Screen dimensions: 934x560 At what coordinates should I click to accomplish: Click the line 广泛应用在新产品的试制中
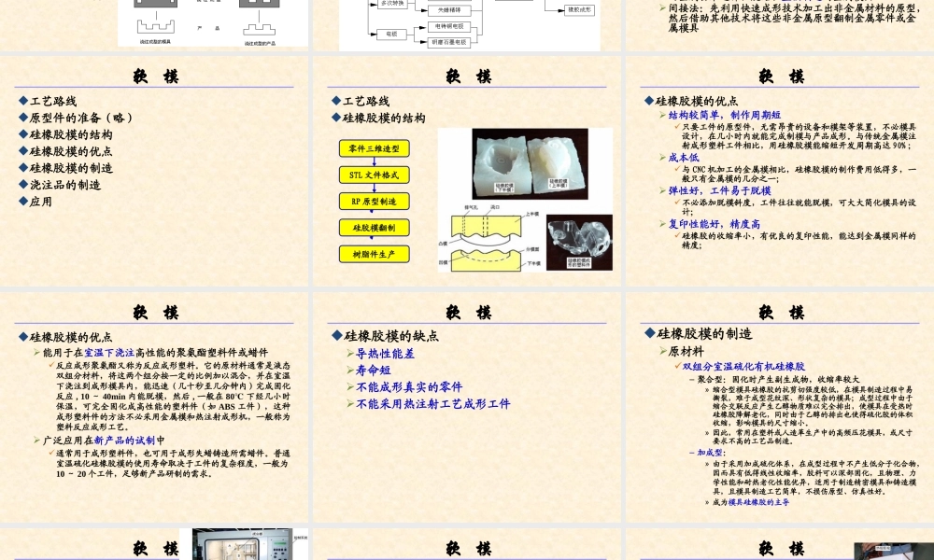pos(104,441)
